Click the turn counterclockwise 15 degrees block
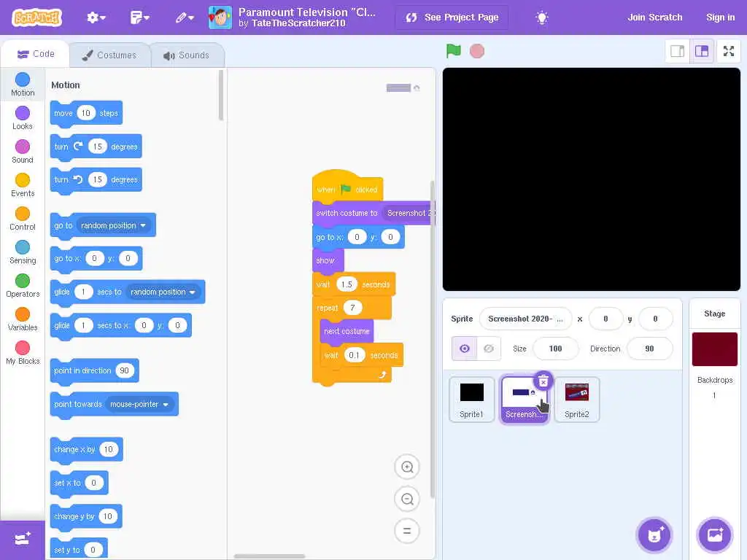Viewport: 747px width, 560px height. pyautogui.click(x=96, y=180)
